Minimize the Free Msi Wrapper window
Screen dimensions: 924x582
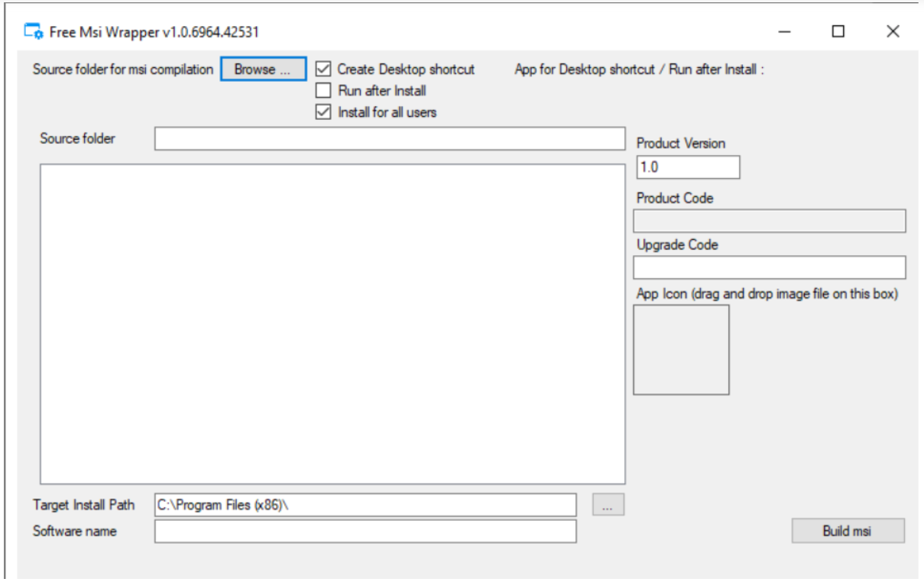(x=785, y=31)
